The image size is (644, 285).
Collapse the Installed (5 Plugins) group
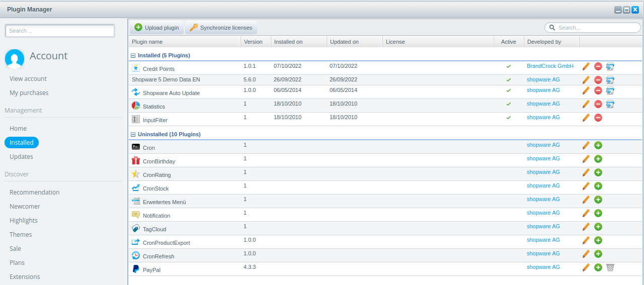coord(133,56)
